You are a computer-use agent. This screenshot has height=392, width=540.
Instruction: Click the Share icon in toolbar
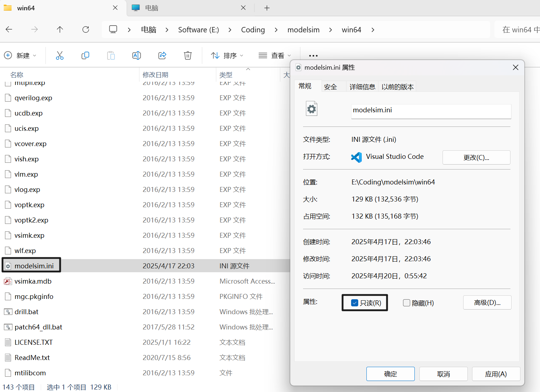pyautogui.click(x=162, y=55)
